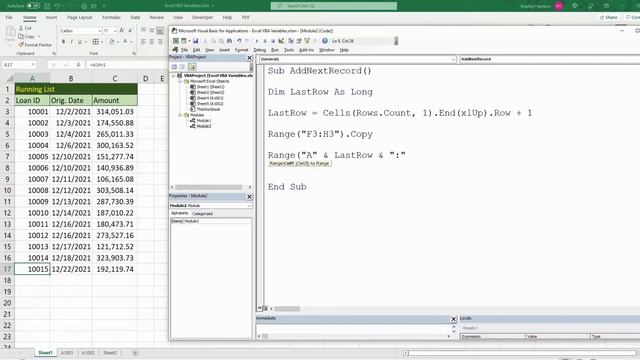Open the Debug menu in VBA editor
640x360 pixels.
[260, 50]
